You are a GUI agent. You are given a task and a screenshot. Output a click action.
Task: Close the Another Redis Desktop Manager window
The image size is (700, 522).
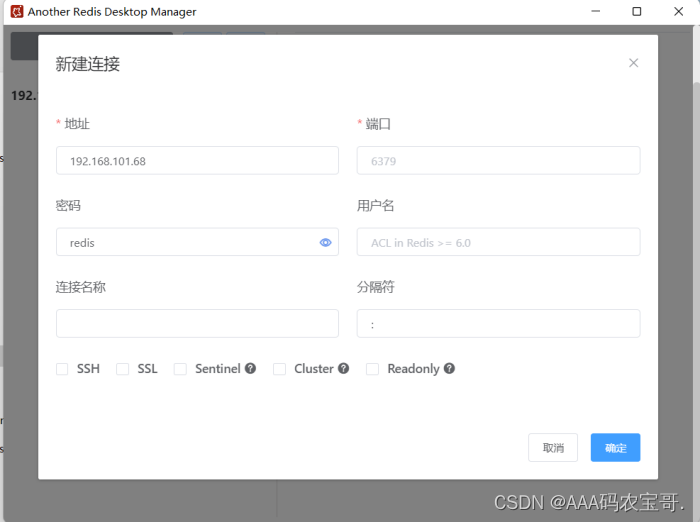tap(678, 12)
